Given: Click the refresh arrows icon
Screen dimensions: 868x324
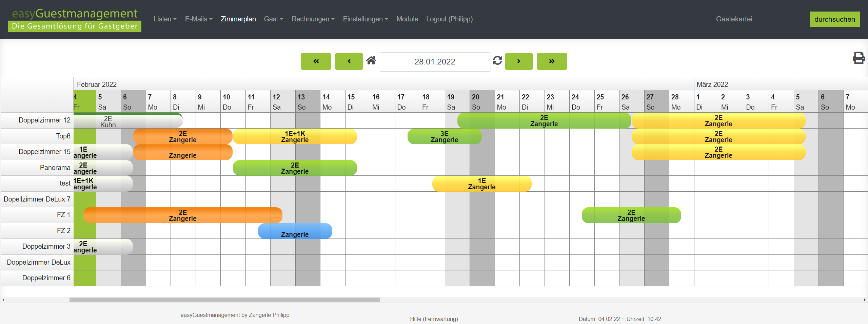Looking at the screenshot, I should coord(497,61).
